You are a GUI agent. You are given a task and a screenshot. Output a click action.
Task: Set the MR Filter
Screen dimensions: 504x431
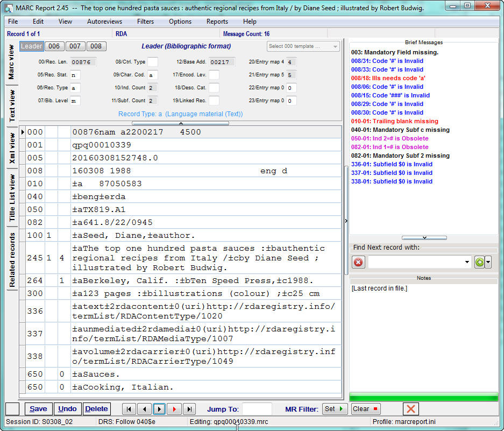[x=334, y=409]
